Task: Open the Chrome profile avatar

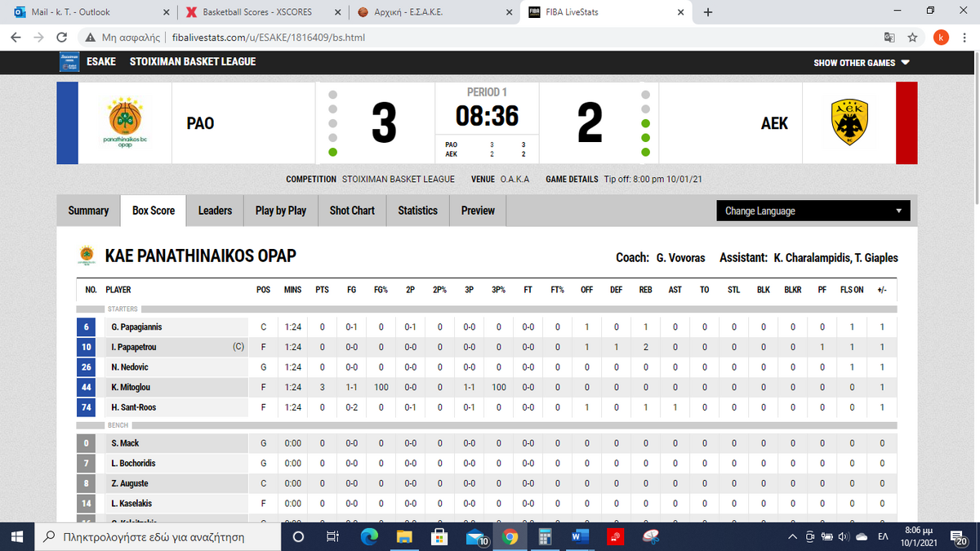Action: tap(942, 38)
